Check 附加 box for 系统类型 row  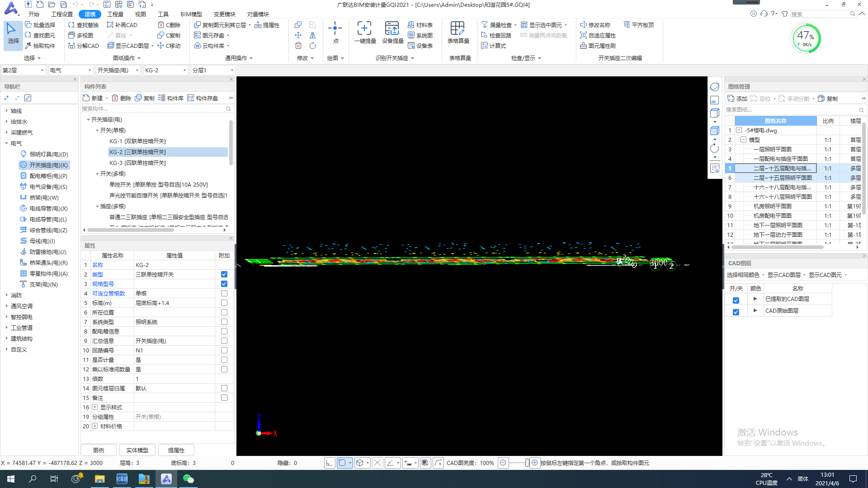(x=224, y=322)
